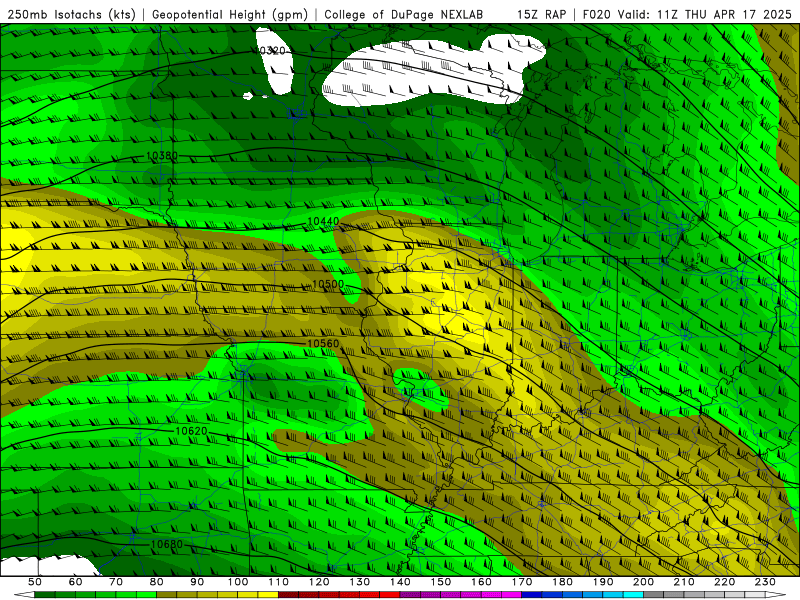Click the 'F020' forecast hour label
This screenshot has width=800, height=600.
(597, 14)
